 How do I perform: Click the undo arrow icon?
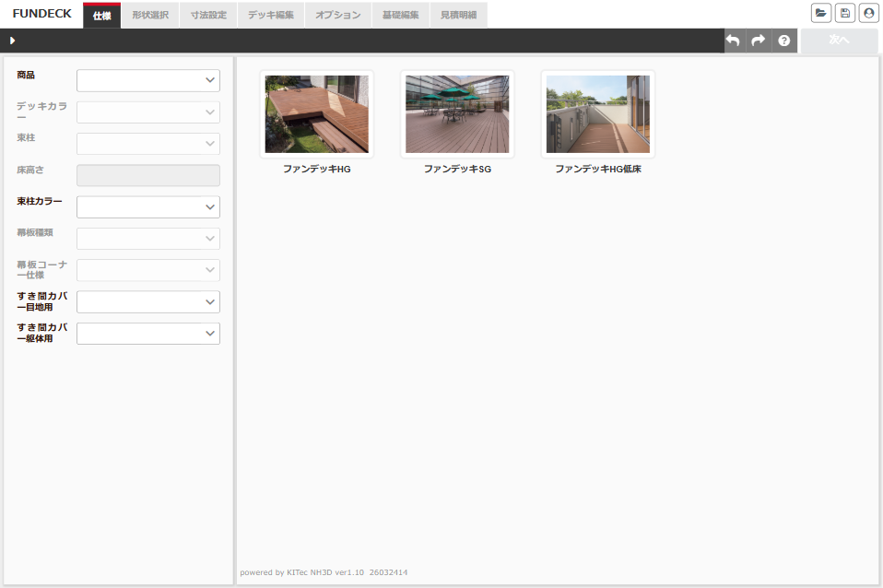[x=734, y=41]
